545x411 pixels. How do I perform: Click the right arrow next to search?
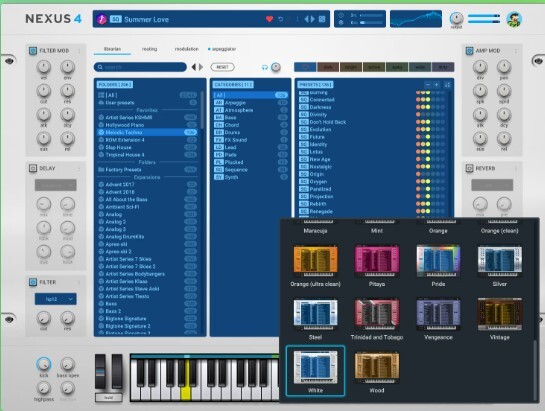[x=201, y=67]
